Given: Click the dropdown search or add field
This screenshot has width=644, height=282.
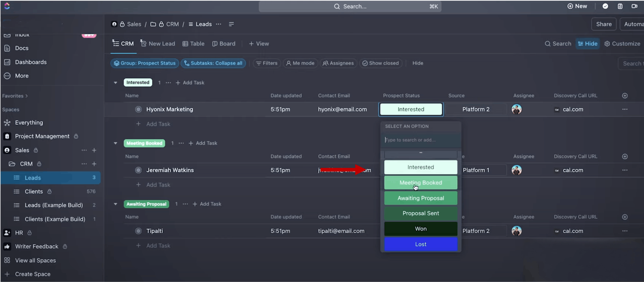Looking at the screenshot, I should point(420,140).
